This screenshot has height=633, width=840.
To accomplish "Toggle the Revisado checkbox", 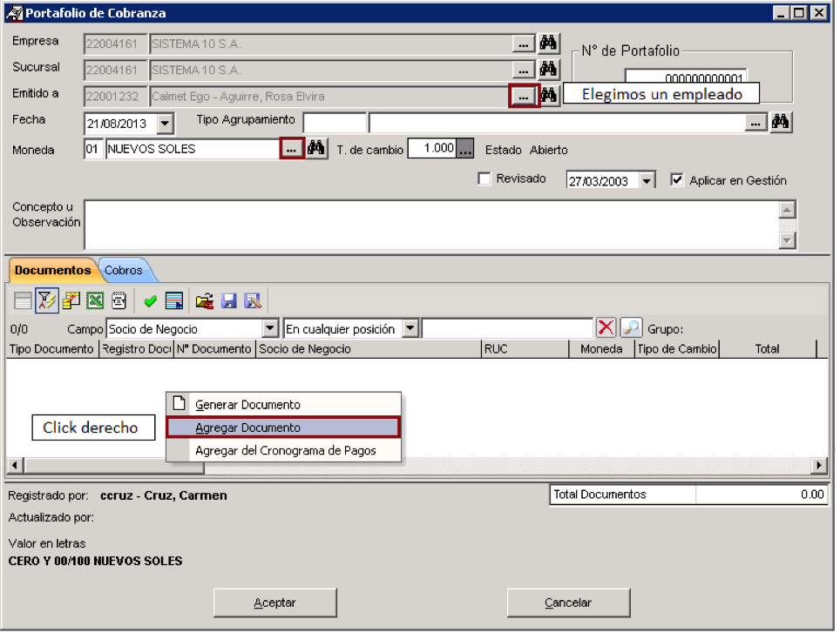I will [x=484, y=178].
